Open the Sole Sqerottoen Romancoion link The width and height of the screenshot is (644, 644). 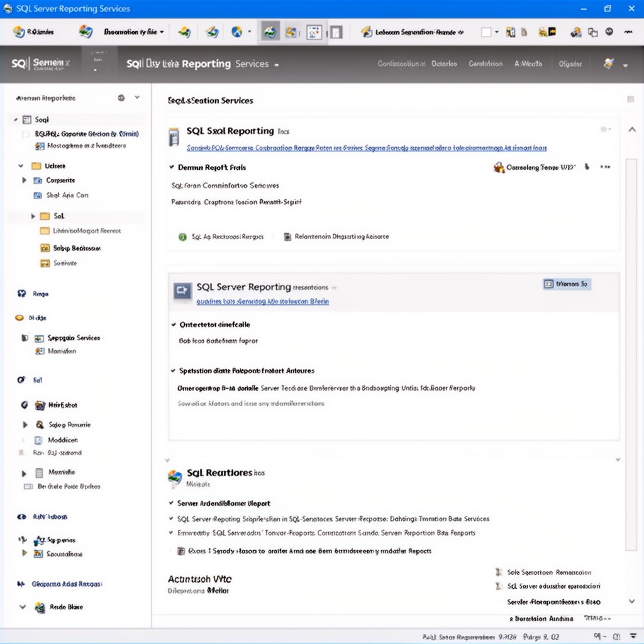coord(548,572)
